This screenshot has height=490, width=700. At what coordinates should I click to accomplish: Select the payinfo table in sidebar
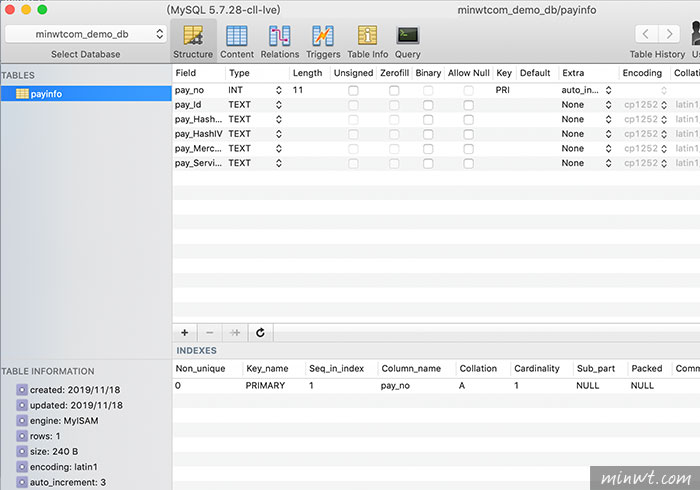[86, 94]
